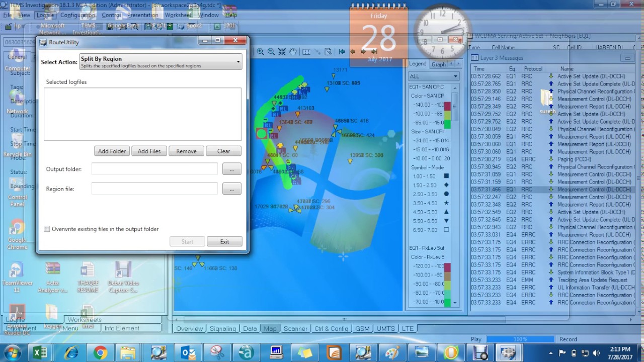Viewport: 644px width, 362px height.
Task: Select the ruler measure tool on map toolbar
Action: (306, 52)
